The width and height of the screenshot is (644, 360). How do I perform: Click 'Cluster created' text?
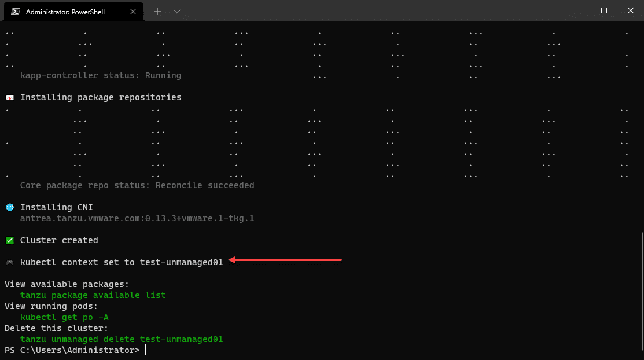coord(59,240)
